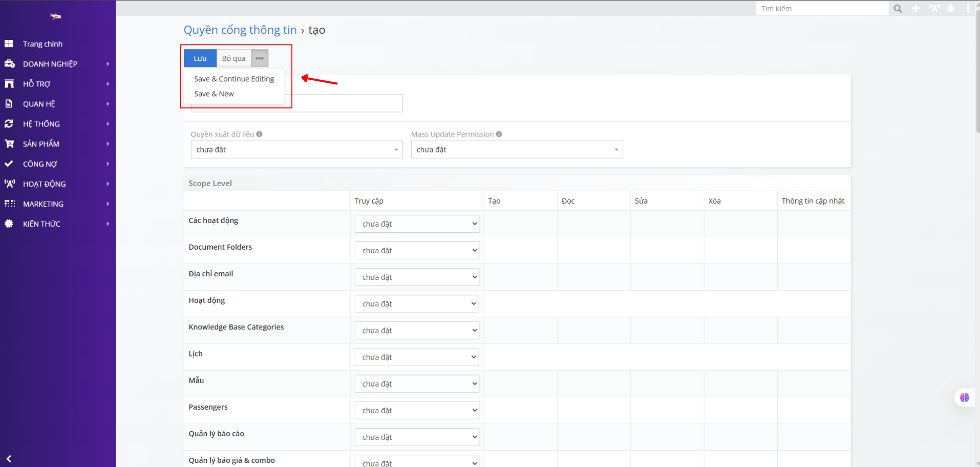
Task: Click the info icon beside Quyền xuất dữ liệu
Action: click(x=260, y=134)
